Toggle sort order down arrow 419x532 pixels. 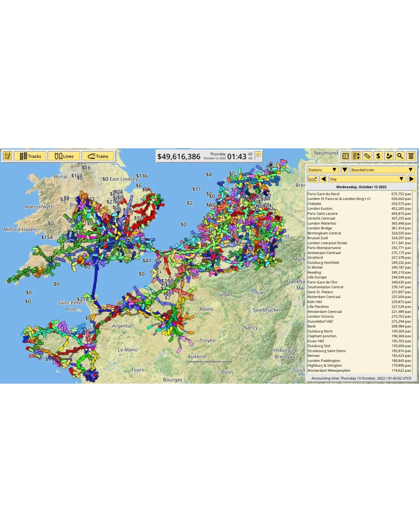pos(344,170)
